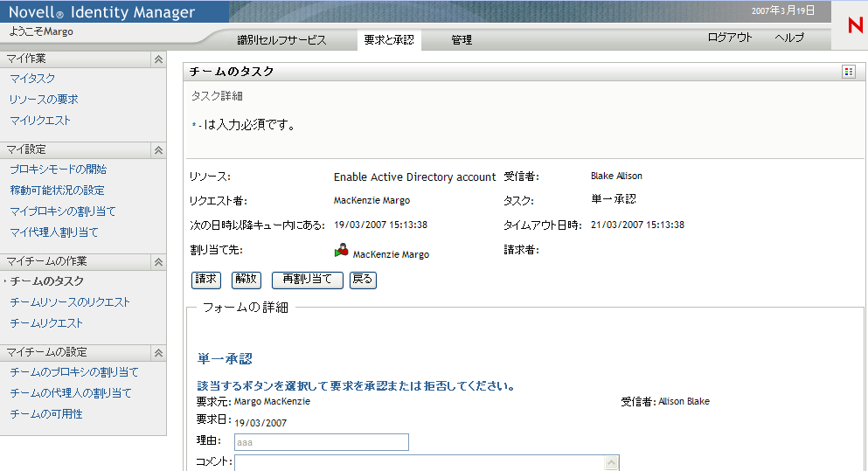Click the 2007年3月19日 date in header
The image size is (868, 471).
(783, 10)
